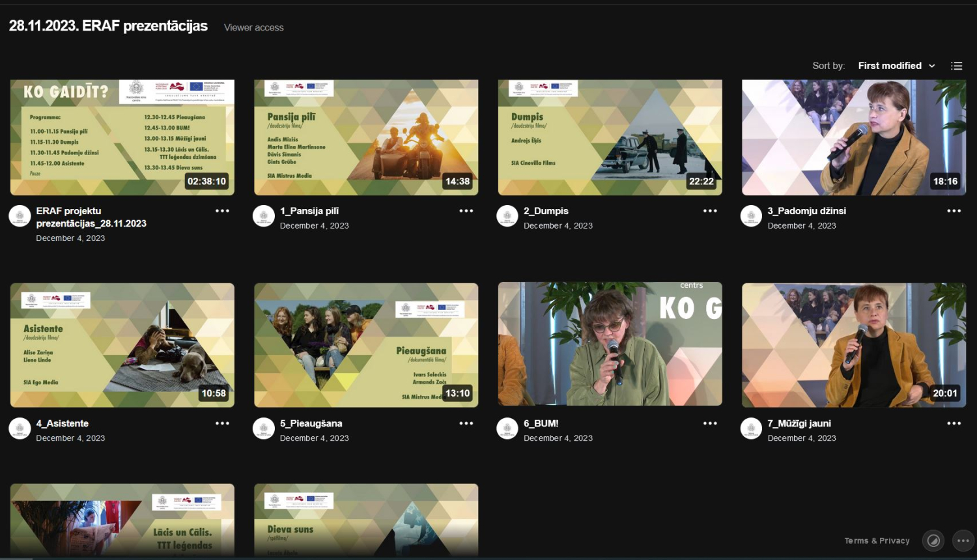The height and width of the screenshot is (560, 977).
Task: Click the compass icon near Terms & Privacy
Action: click(x=933, y=540)
